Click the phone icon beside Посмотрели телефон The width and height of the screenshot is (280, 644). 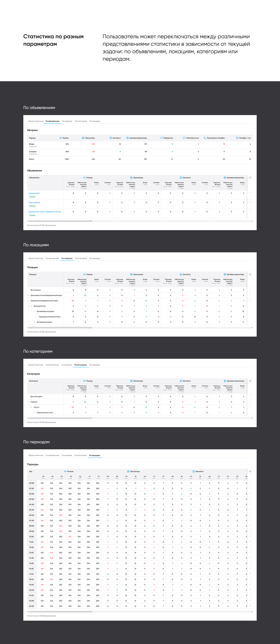click(205, 138)
